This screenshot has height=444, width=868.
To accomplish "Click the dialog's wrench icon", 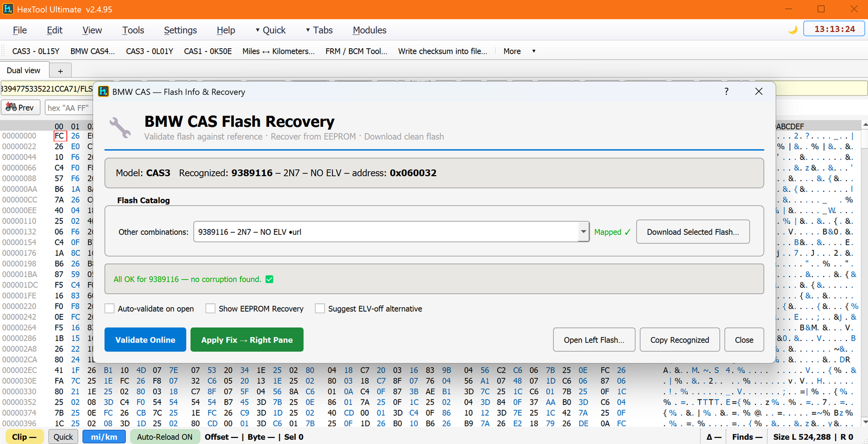I will click(120, 127).
